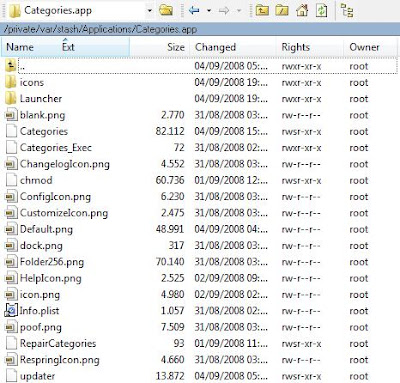400x383 pixels.
Task: Sort by the Size column header
Action: coord(176,47)
